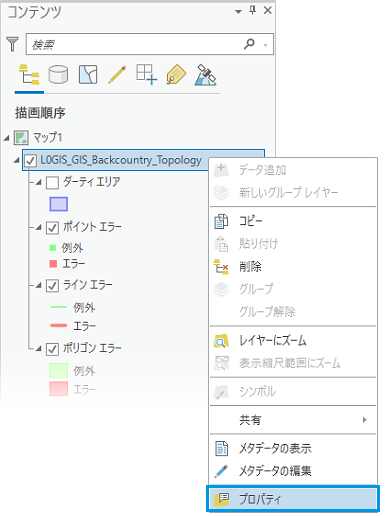The image size is (386, 516).
Task: Pin the コンテンツ pane with auto-hide pushpin
Action: tap(253, 11)
